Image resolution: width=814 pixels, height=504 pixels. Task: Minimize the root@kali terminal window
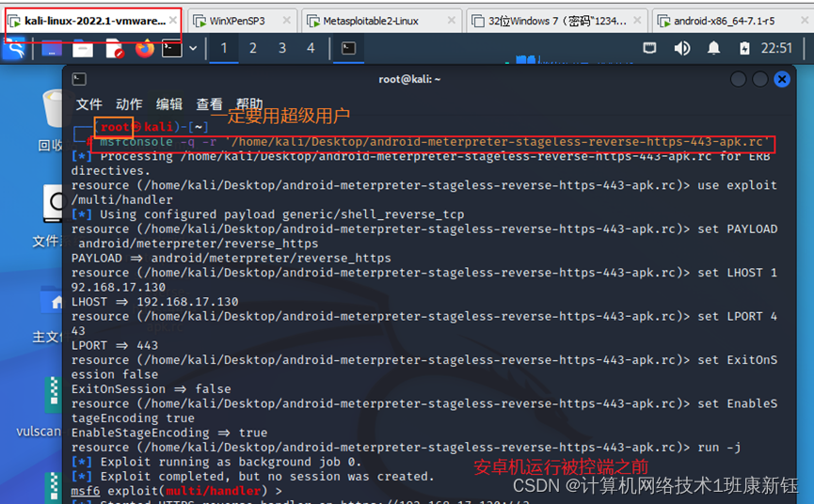(x=738, y=79)
